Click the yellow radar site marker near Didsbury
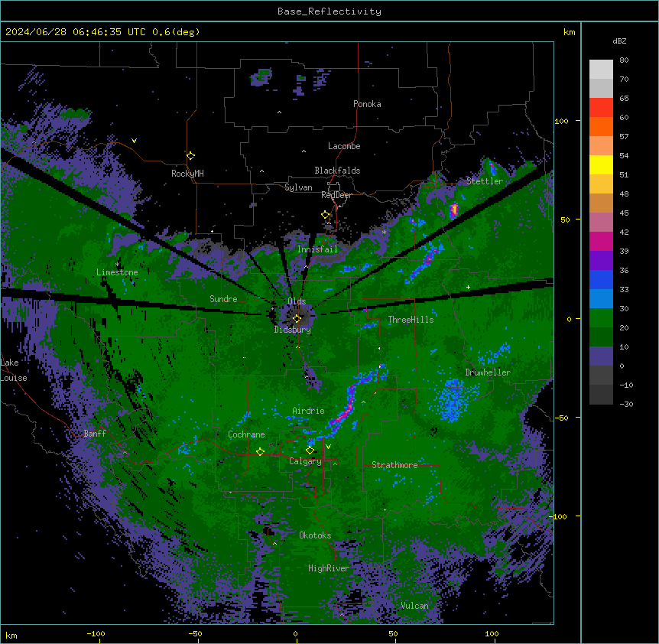Screen dimensions: 659x644 pyautogui.click(x=297, y=319)
